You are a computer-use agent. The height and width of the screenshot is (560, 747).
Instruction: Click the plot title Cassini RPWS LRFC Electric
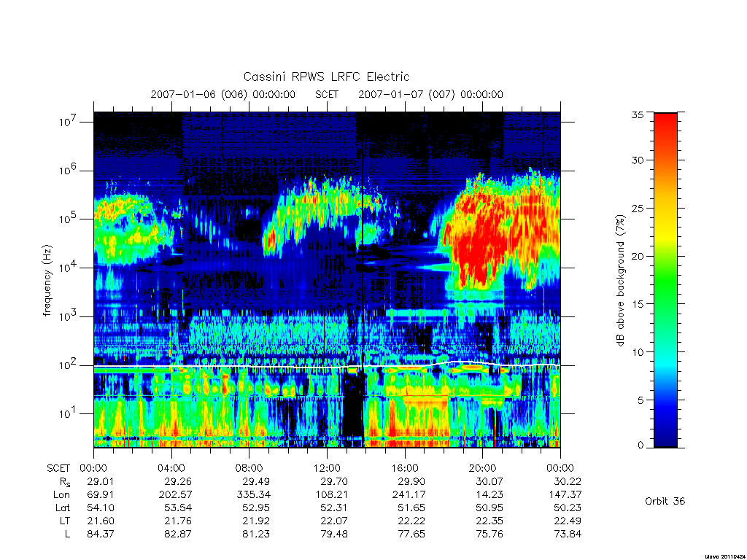click(x=326, y=77)
